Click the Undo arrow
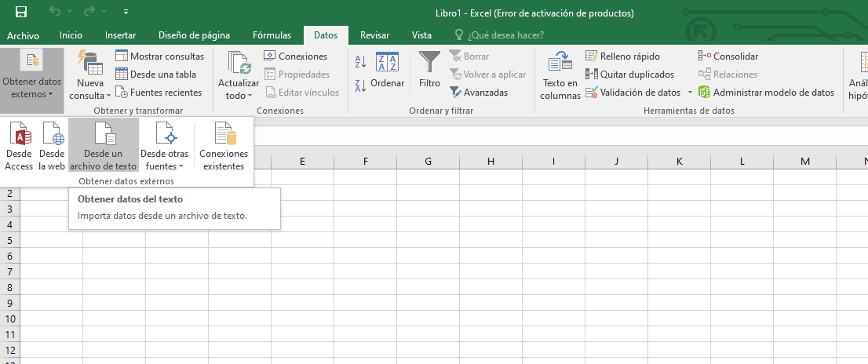Image resolution: width=868 pixels, height=364 pixels. pyautogui.click(x=54, y=12)
